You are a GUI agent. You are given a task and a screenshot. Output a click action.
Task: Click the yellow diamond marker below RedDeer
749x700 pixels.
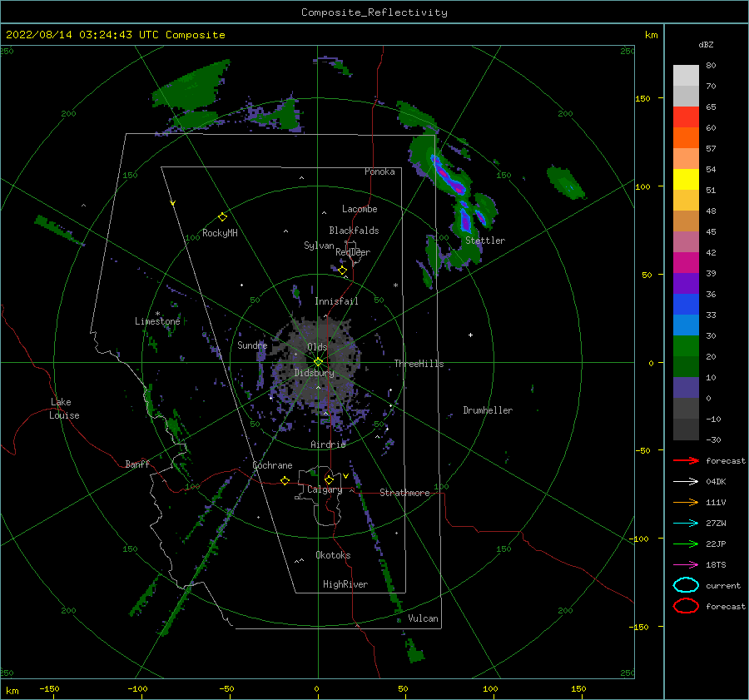pyautogui.click(x=343, y=271)
